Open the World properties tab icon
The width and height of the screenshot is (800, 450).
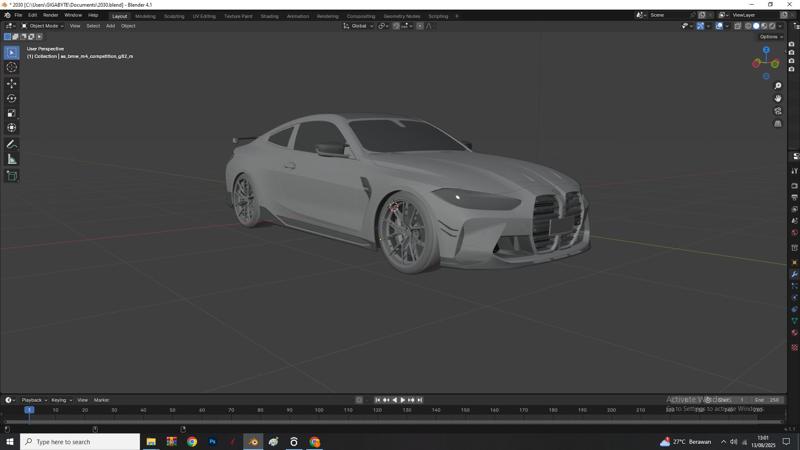(x=794, y=233)
